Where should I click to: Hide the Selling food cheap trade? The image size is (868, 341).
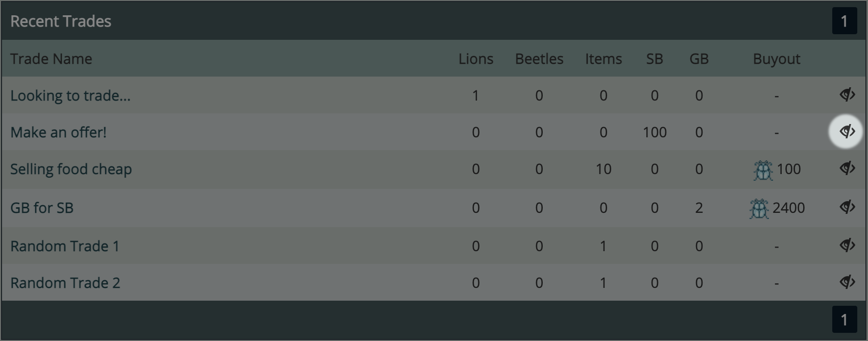(x=847, y=168)
